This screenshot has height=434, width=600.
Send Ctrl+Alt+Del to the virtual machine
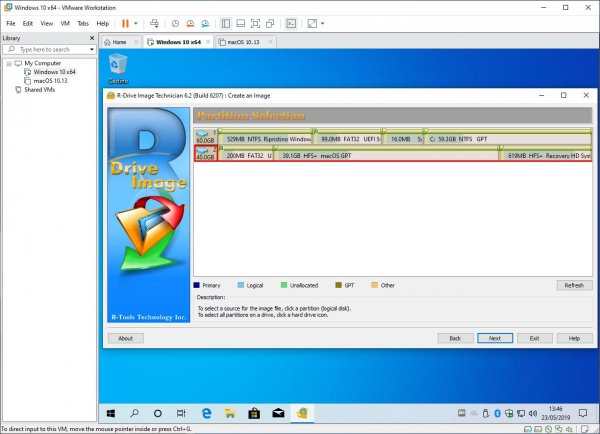pos(154,24)
